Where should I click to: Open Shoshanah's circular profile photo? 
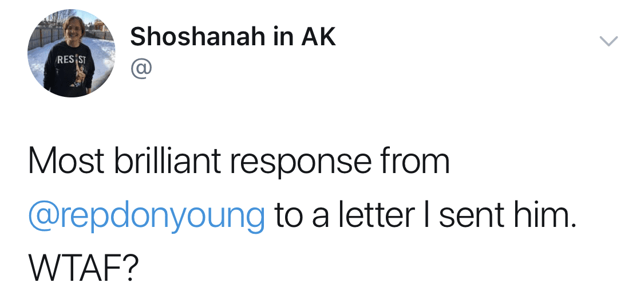click(x=72, y=53)
